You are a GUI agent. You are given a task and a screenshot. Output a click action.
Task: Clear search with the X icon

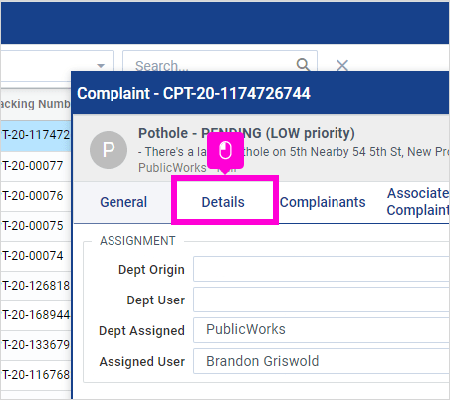pyautogui.click(x=342, y=65)
